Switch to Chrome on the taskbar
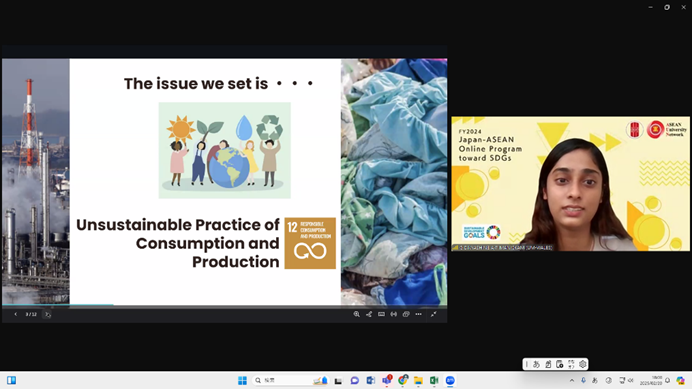 (402, 381)
